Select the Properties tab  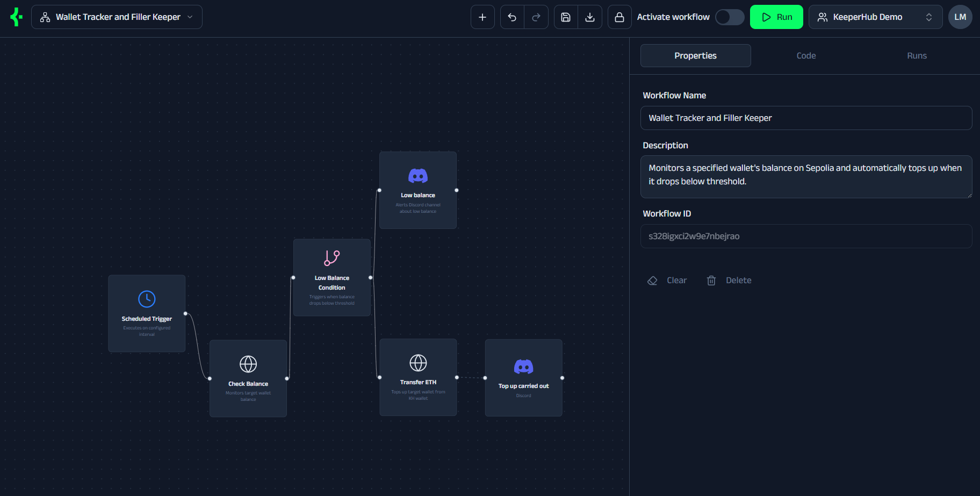(x=695, y=55)
